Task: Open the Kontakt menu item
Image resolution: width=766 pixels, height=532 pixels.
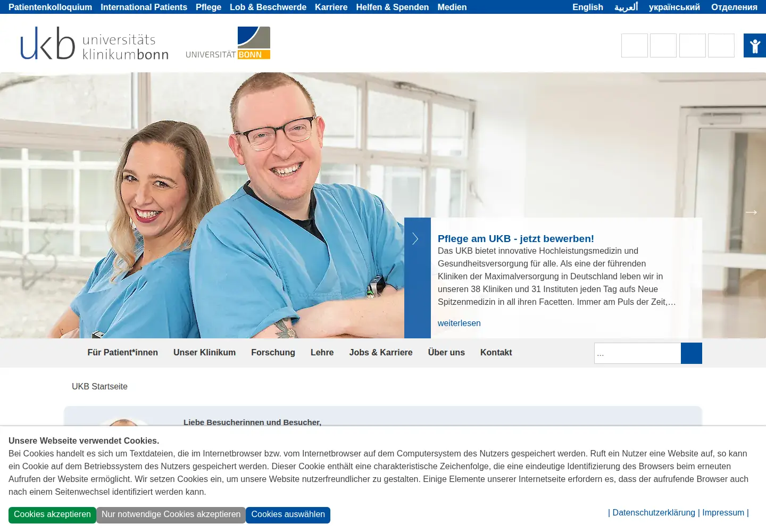Action: coord(496,353)
